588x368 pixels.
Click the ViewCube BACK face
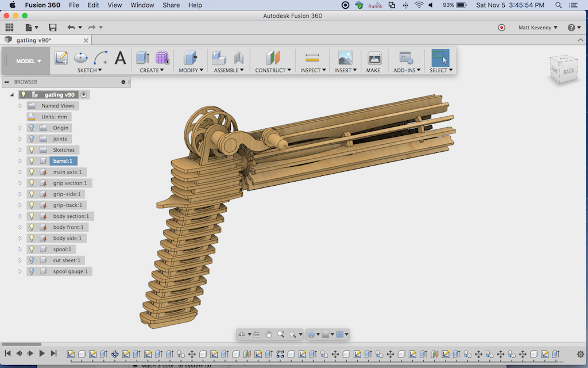567,71
